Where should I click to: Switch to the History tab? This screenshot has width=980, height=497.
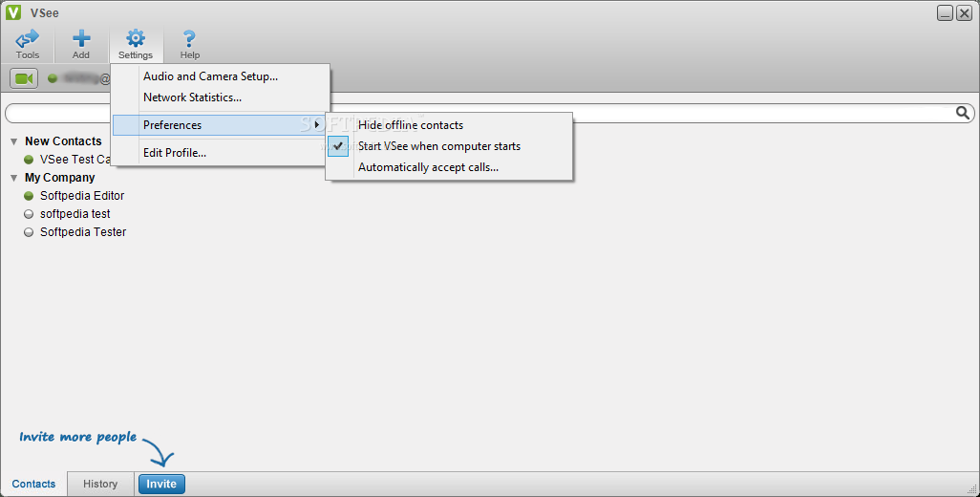(100, 484)
